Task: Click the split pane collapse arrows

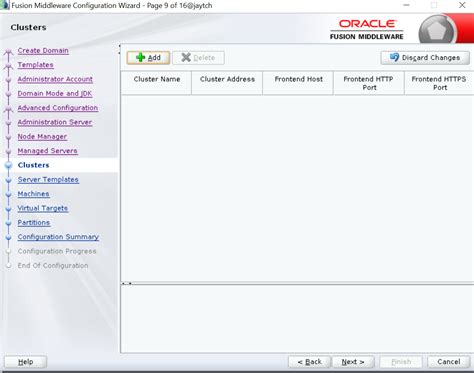Action: (127, 283)
